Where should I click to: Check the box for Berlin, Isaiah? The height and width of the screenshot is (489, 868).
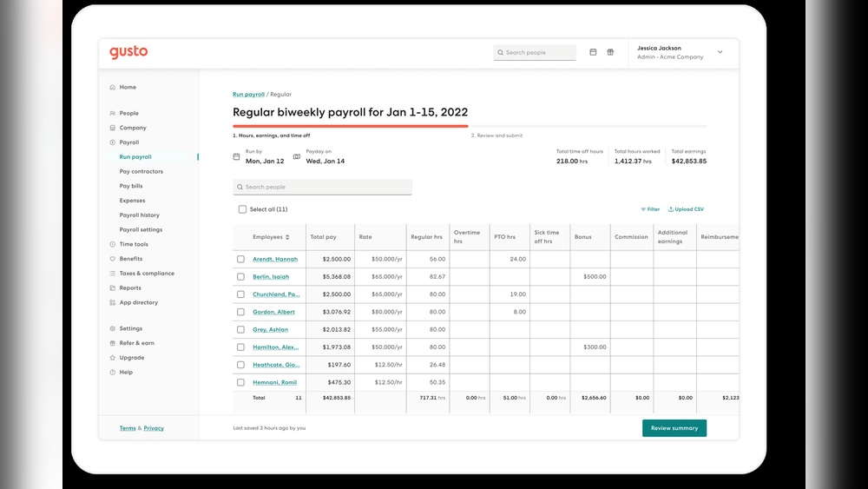click(x=240, y=277)
